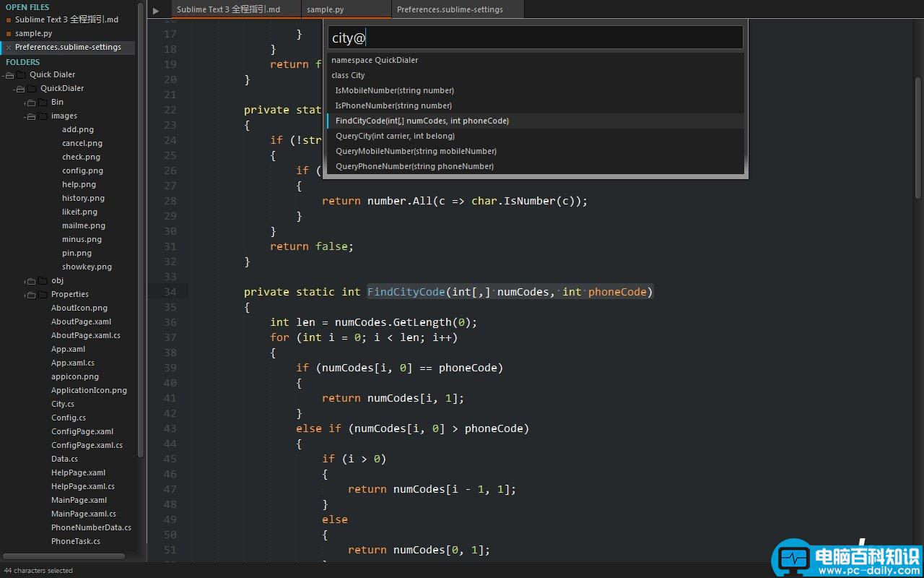Image resolution: width=924 pixels, height=578 pixels.
Task: Open PhoneNumberData.cs in the sidebar
Action: pyautogui.click(x=91, y=528)
